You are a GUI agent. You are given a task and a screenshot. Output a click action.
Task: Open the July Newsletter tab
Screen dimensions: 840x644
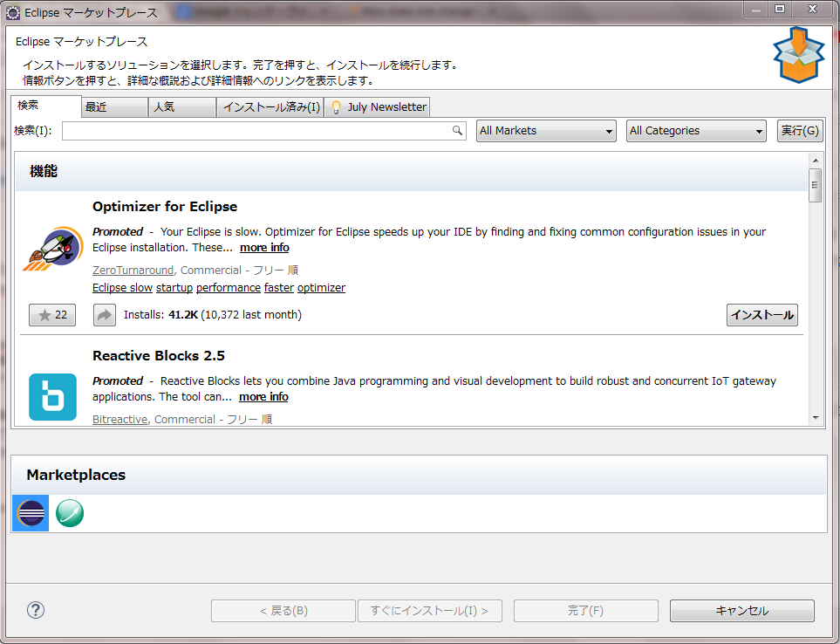378,107
